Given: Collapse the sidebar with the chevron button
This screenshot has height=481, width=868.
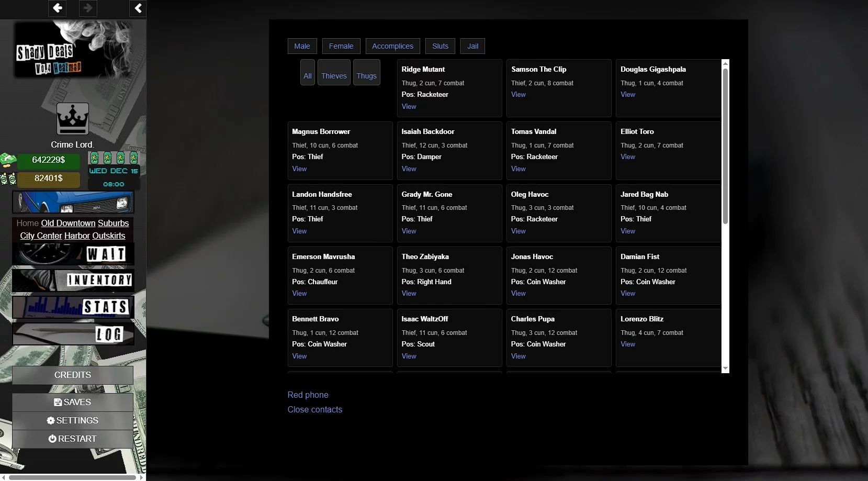Looking at the screenshot, I should click(x=138, y=8).
